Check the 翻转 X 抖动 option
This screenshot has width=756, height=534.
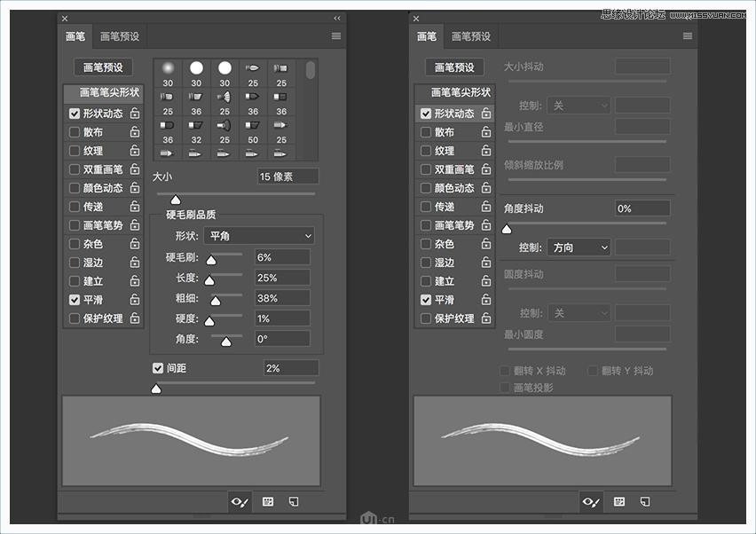point(505,372)
